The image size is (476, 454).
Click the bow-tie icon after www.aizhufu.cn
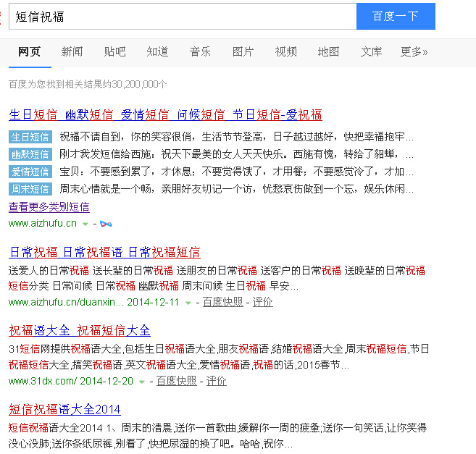(x=107, y=224)
